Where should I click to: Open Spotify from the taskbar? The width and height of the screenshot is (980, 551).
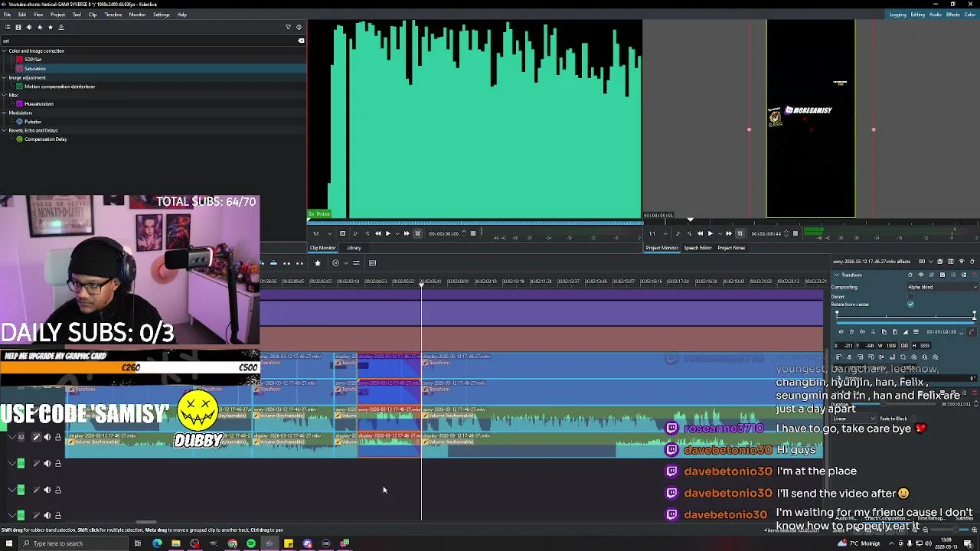[251, 543]
